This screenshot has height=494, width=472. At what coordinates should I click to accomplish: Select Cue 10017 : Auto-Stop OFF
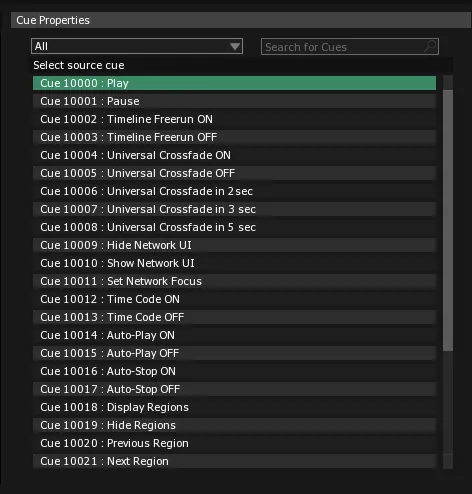(234, 389)
